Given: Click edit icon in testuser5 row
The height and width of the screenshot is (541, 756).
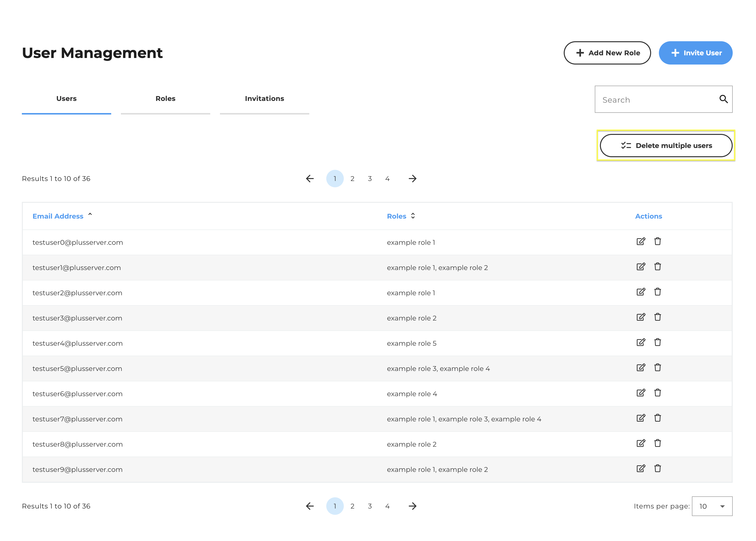Looking at the screenshot, I should coord(641,368).
